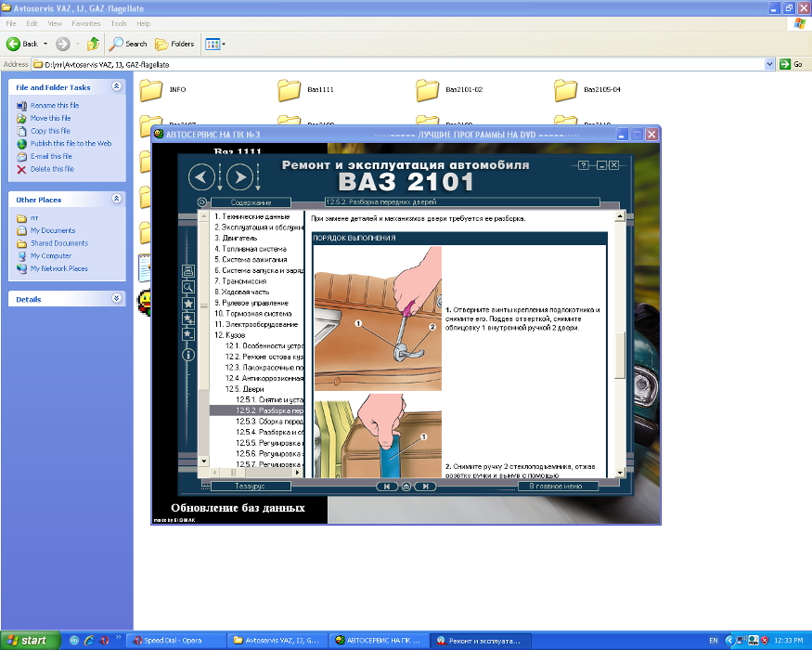This screenshot has width=812, height=650.
Task: Select chapter 7. Трансмиссия
Action: coord(240,281)
